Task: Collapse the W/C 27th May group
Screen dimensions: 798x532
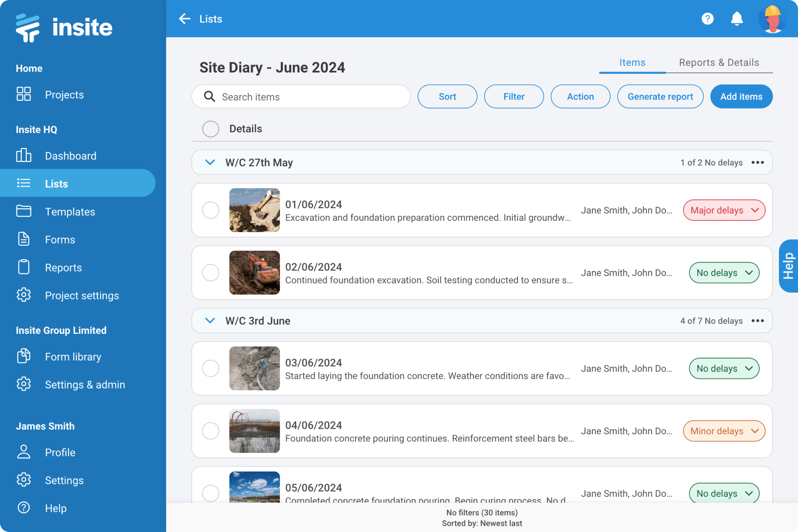Action: point(210,162)
